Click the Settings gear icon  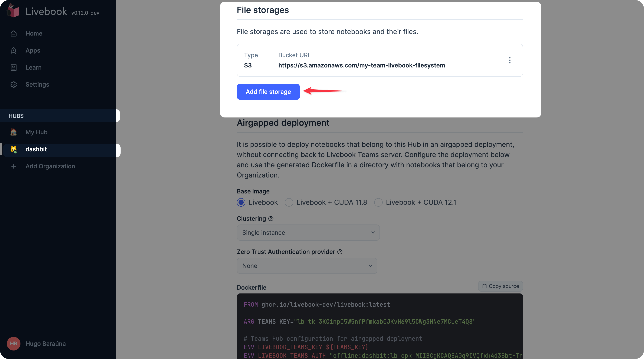click(14, 84)
